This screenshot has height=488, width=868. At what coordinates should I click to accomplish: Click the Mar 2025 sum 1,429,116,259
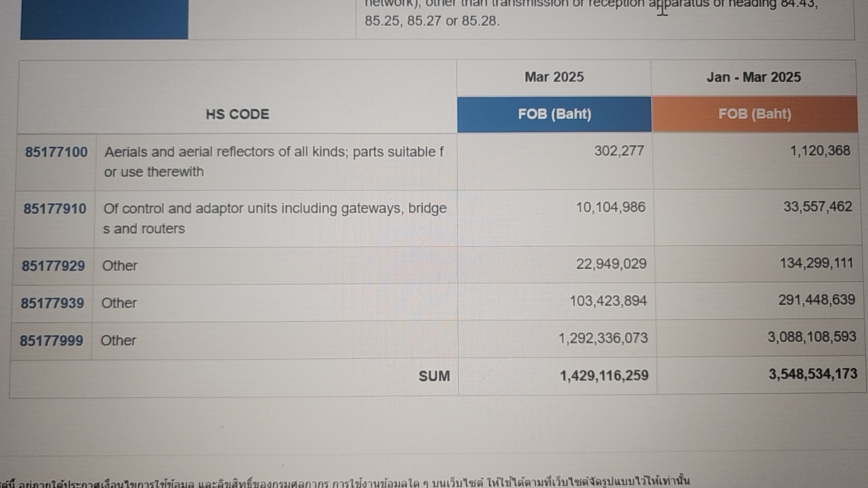[604, 375]
